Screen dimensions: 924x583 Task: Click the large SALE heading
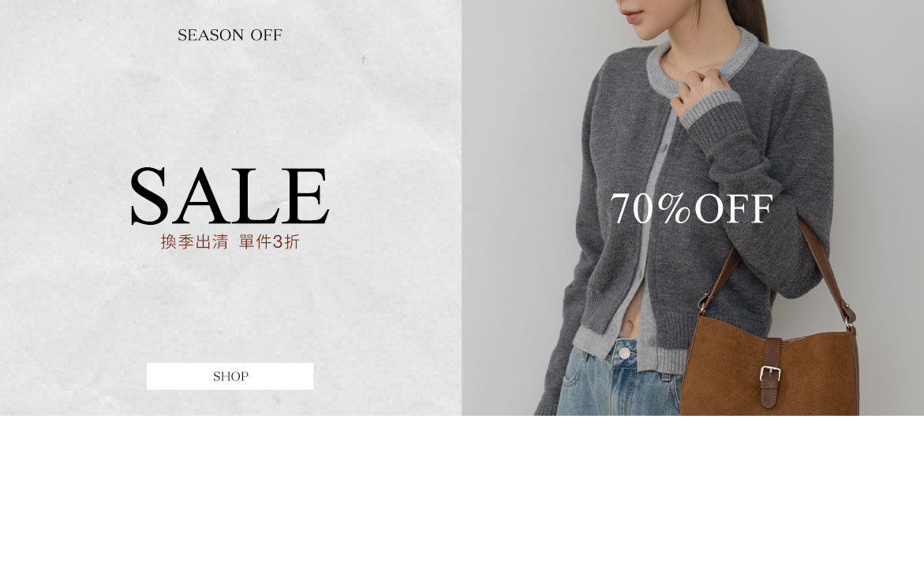point(230,196)
